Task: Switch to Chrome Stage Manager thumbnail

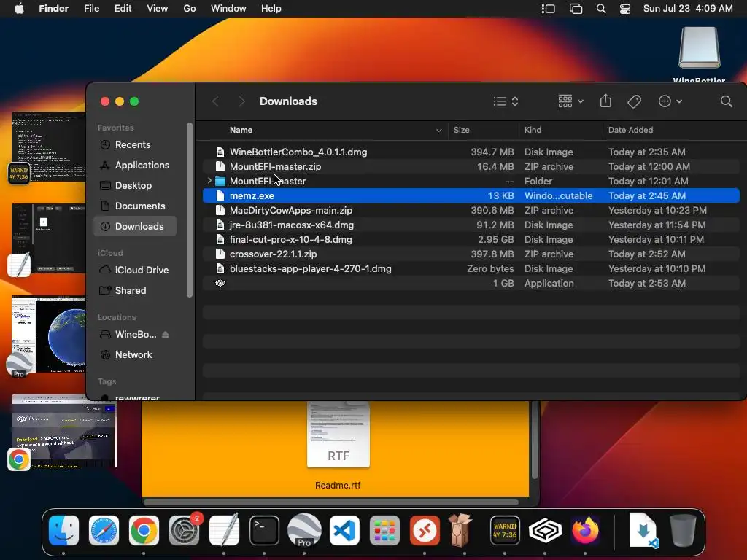Action: [x=64, y=431]
